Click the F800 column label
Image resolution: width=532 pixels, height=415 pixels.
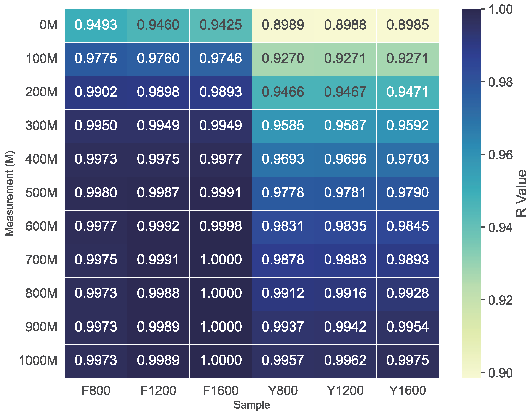(96, 391)
